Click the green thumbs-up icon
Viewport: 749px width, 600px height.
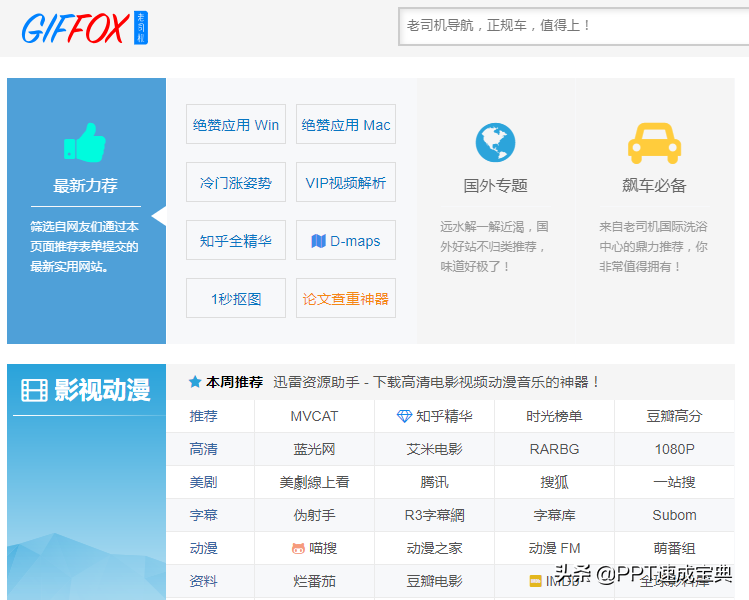click(x=84, y=143)
